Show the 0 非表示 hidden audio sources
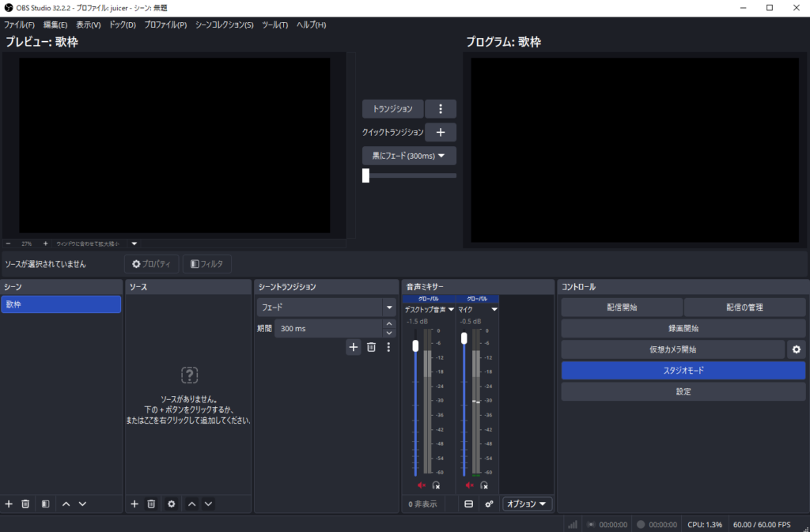The width and height of the screenshot is (810, 532). (422, 504)
